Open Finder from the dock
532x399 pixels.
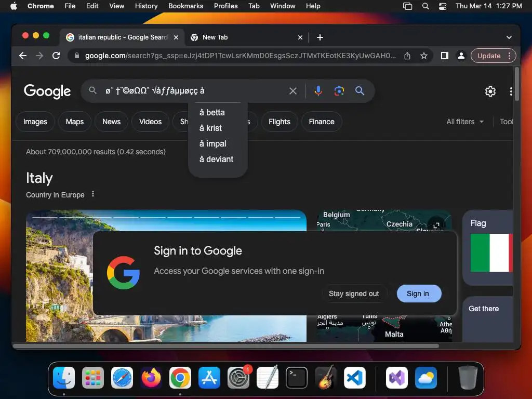[x=64, y=378]
